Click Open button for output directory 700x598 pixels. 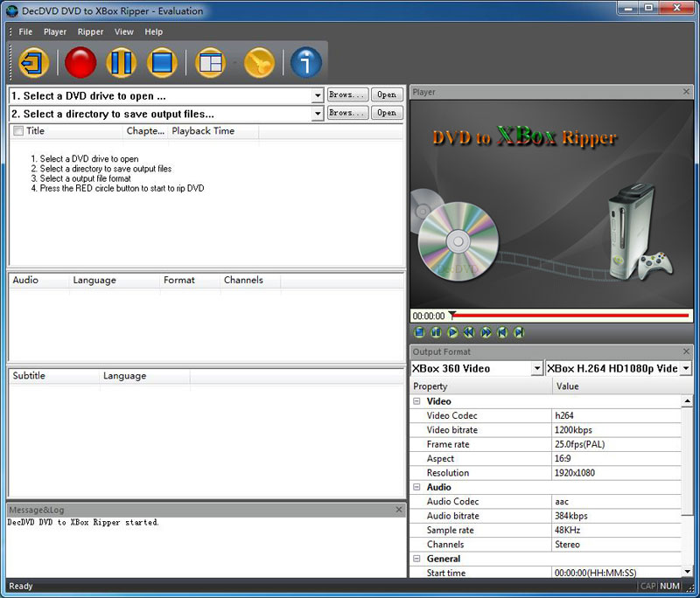pos(387,113)
